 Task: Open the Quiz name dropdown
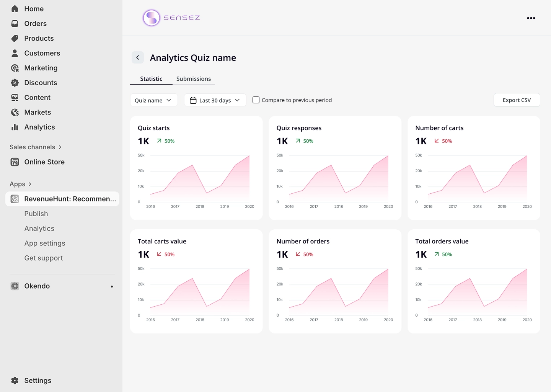point(154,100)
